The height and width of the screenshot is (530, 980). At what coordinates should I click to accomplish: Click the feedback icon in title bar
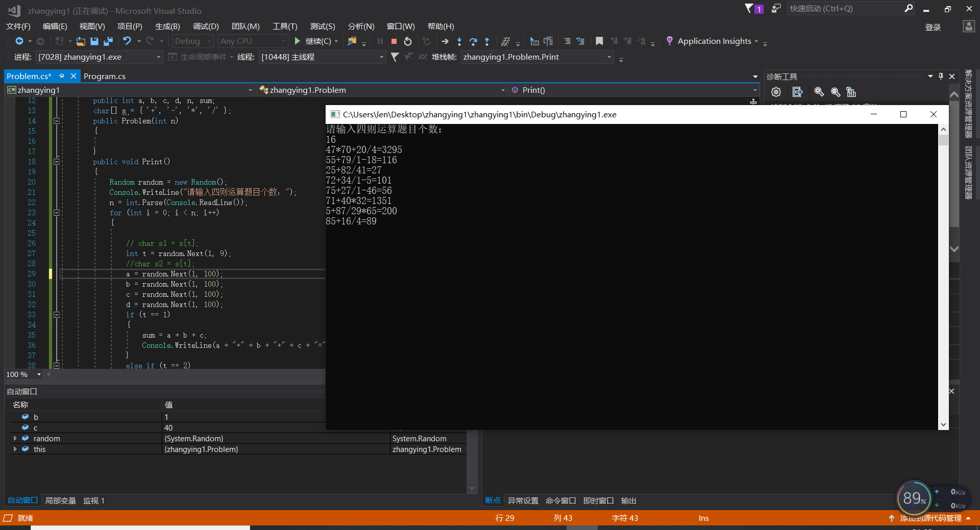click(776, 9)
